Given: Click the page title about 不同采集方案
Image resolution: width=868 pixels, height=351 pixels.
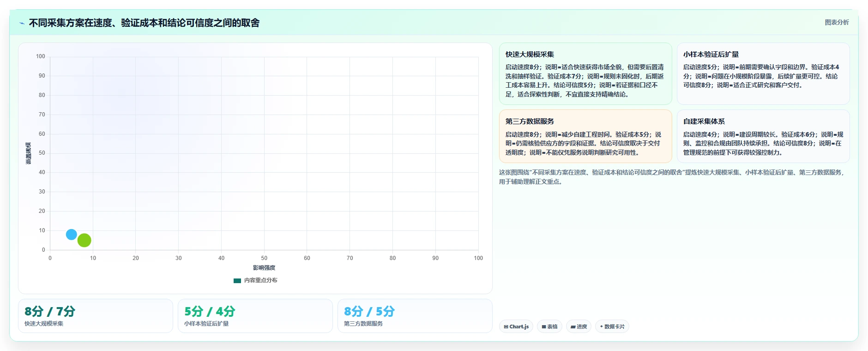Looking at the screenshot, I should pos(144,23).
